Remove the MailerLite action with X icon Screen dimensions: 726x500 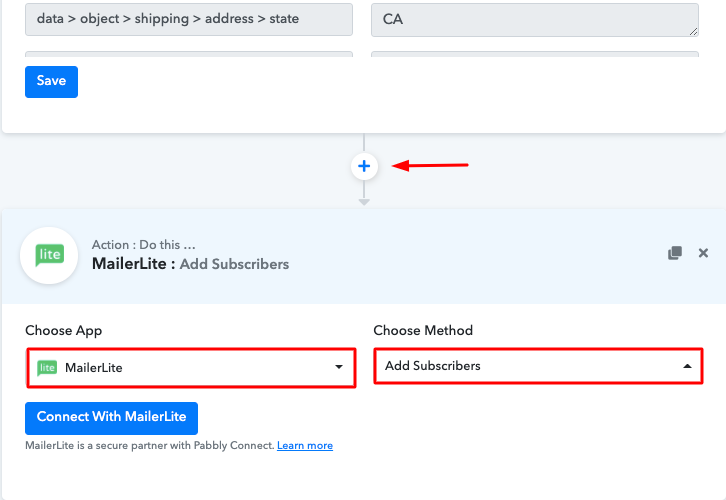click(x=703, y=253)
